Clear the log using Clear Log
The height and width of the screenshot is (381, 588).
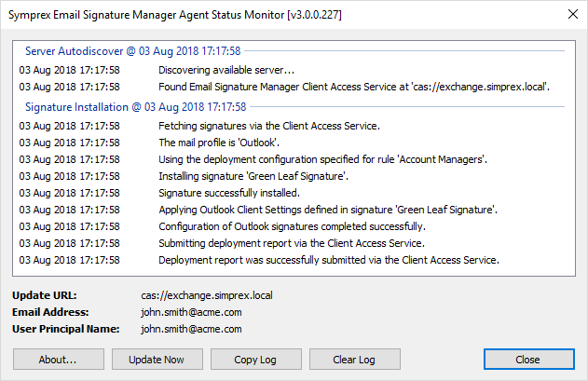click(354, 359)
